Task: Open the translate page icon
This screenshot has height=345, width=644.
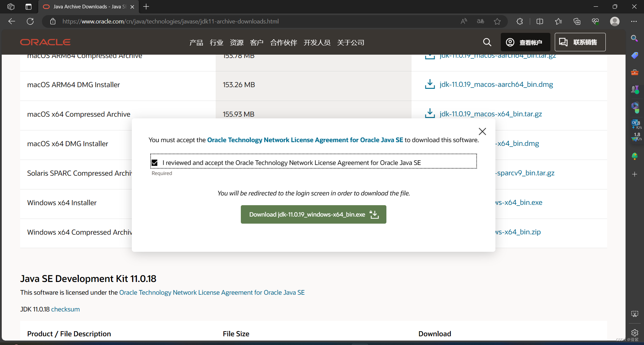Action: point(480,21)
